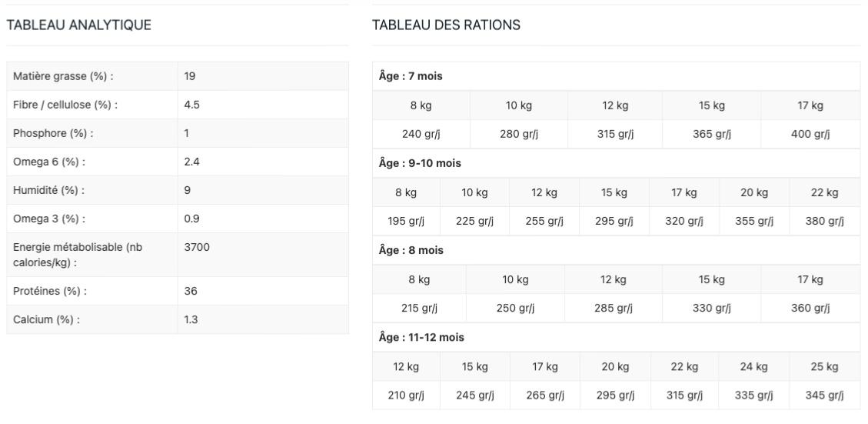This screenshot has width=868, height=424.
Task: Select the 380 gr/j ration cell
Action: 824,222
